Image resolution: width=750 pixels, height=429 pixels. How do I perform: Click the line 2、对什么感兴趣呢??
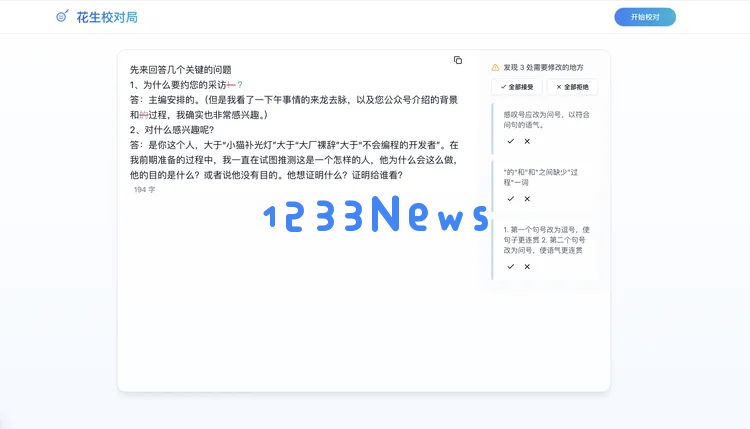point(172,130)
